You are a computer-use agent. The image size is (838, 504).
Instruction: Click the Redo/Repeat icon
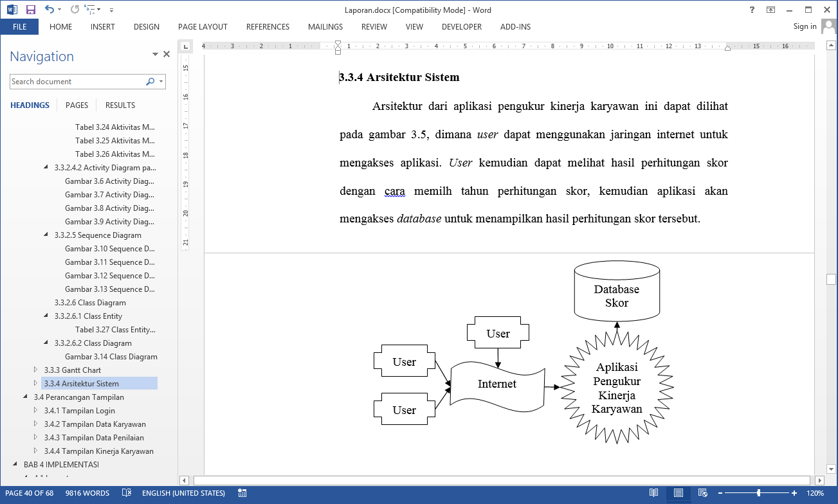tap(75, 10)
